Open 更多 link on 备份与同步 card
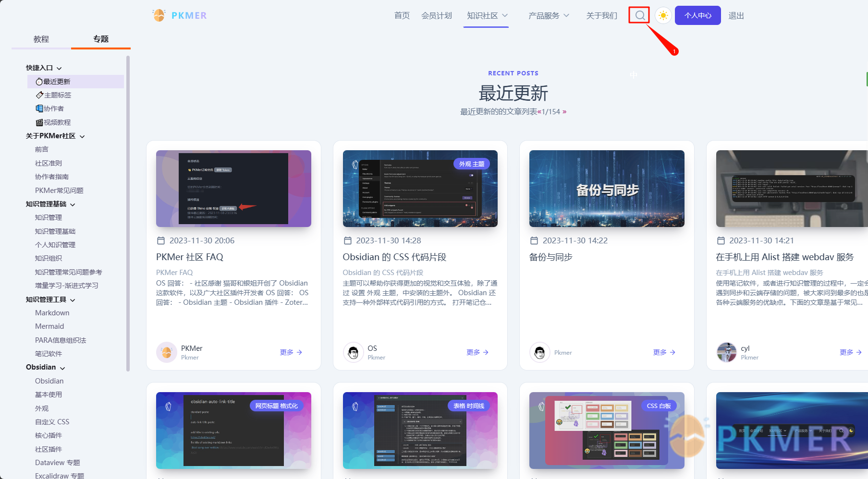The image size is (868, 479). coord(664,352)
